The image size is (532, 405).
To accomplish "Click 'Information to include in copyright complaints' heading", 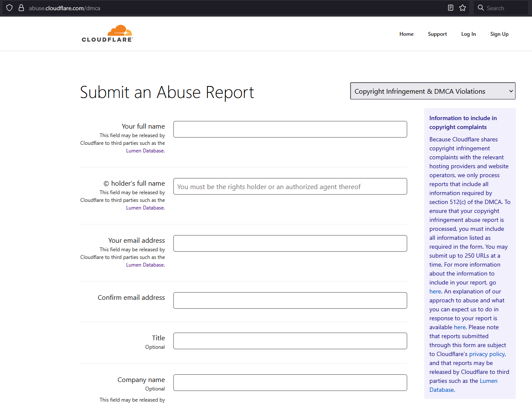I will click(463, 122).
